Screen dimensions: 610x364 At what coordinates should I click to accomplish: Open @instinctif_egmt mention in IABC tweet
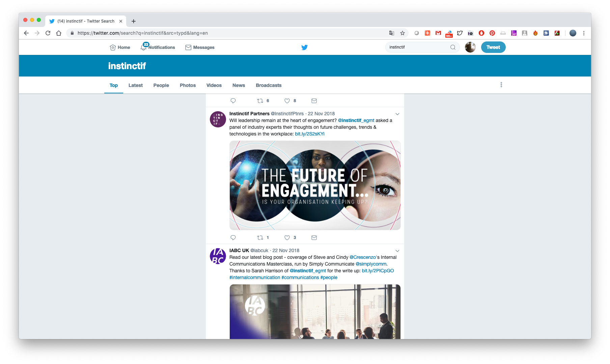pos(308,271)
